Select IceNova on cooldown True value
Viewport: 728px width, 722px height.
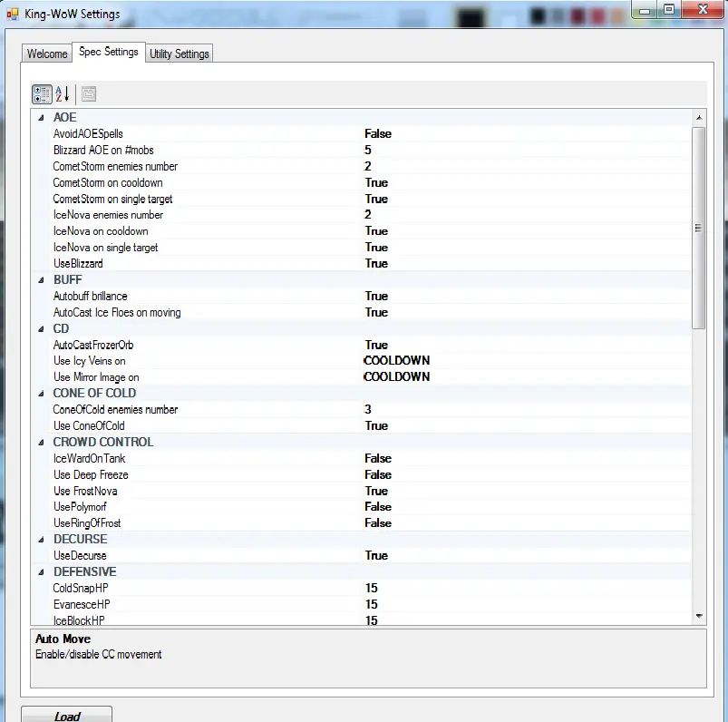[x=526, y=231]
